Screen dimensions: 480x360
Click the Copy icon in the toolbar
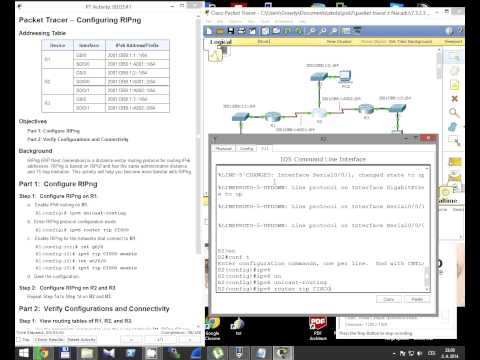point(265,31)
